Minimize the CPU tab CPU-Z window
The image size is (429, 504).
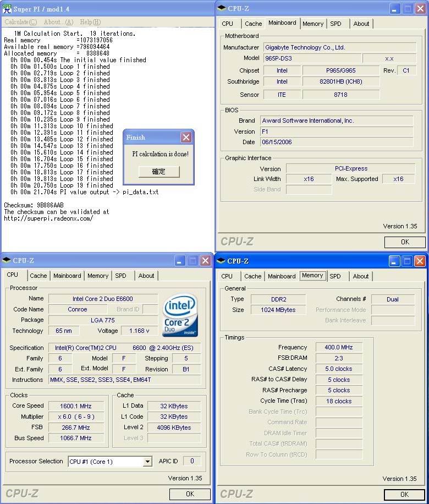[x=180, y=261]
